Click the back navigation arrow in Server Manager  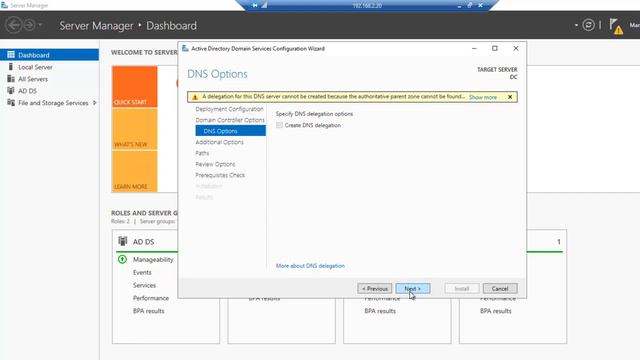(x=13, y=25)
